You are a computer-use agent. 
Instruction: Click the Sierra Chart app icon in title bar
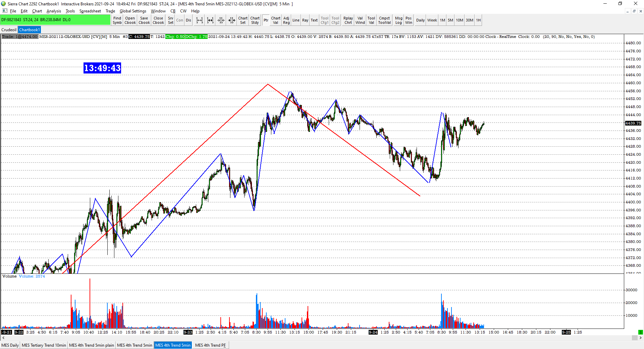pos(4,4)
